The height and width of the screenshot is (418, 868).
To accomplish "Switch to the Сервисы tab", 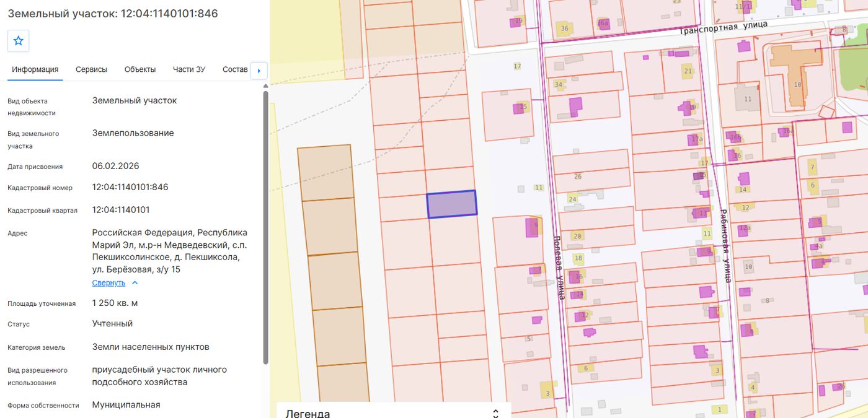I will pos(91,69).
